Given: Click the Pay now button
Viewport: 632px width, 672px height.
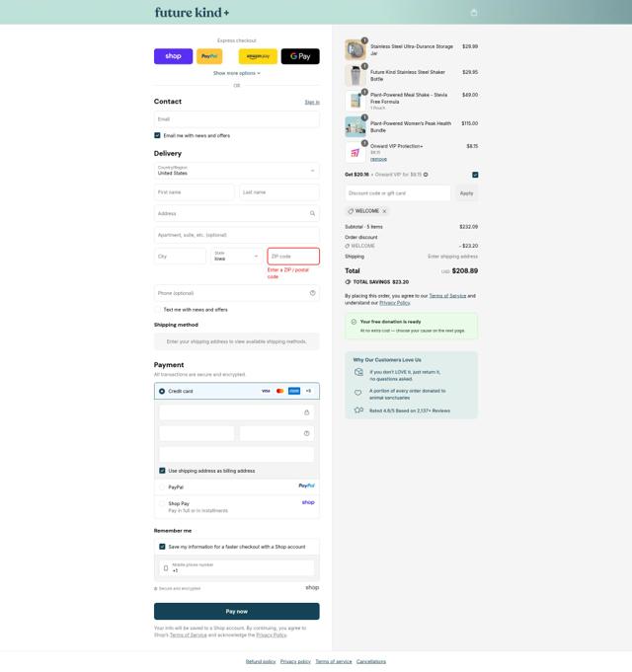Looking at the screenshot, I should 237,611.
